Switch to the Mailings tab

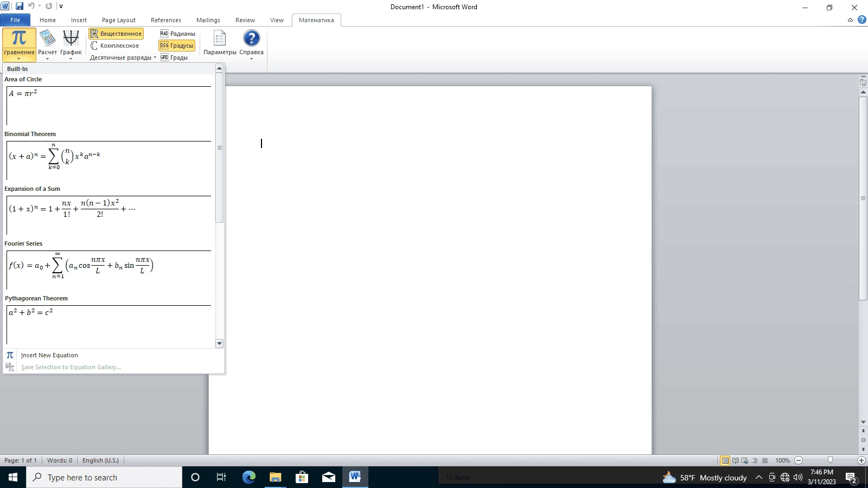click(208, 20)
